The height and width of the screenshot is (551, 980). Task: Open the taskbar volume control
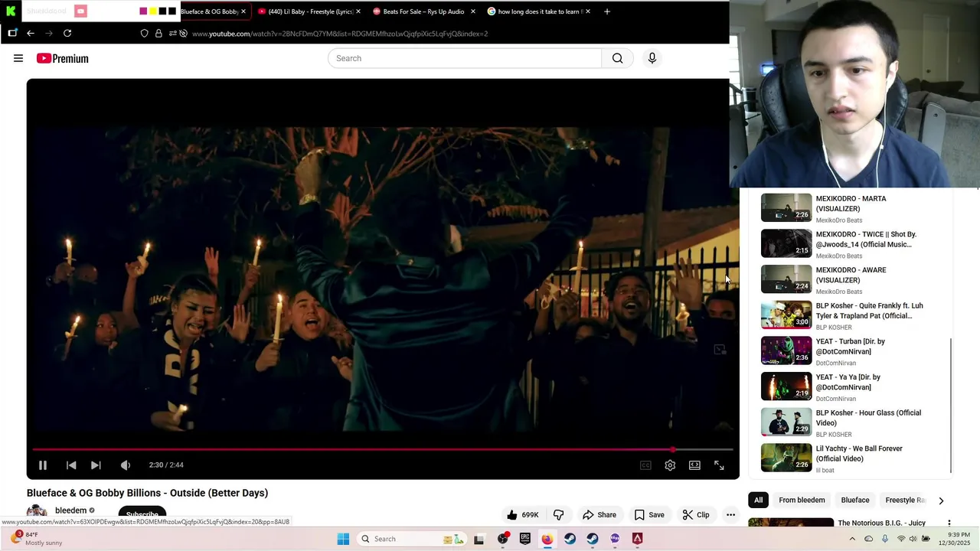[x=913, y=539]
